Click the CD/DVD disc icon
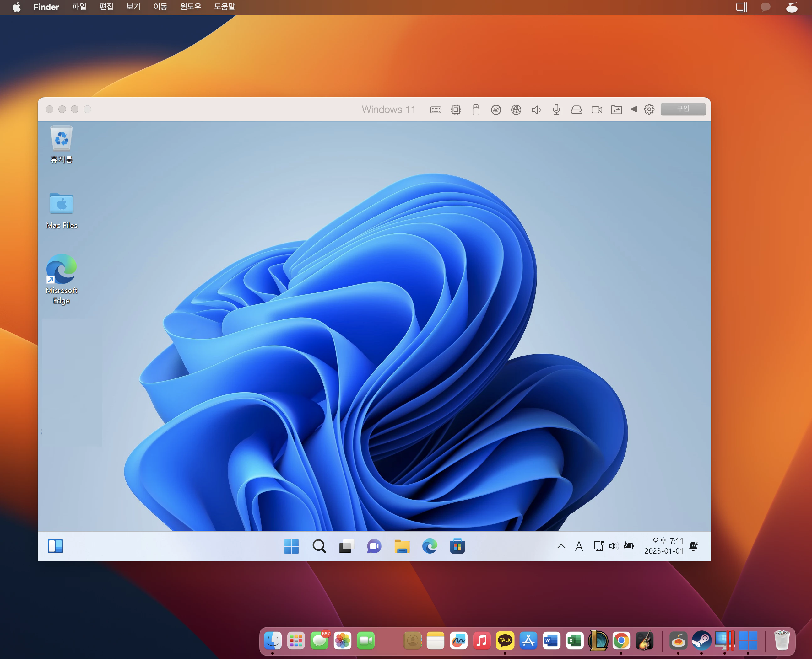 tap(495, 110)
